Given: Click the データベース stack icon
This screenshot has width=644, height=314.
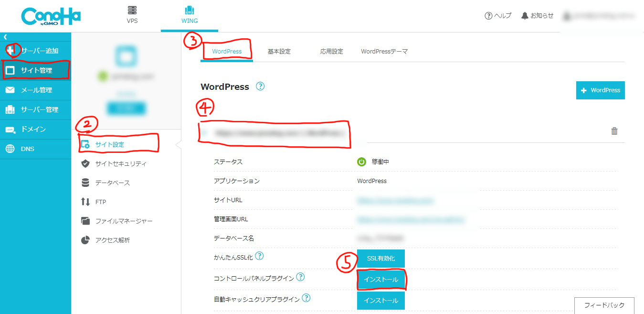Looking at the screenshot, I should coord(85,183).
